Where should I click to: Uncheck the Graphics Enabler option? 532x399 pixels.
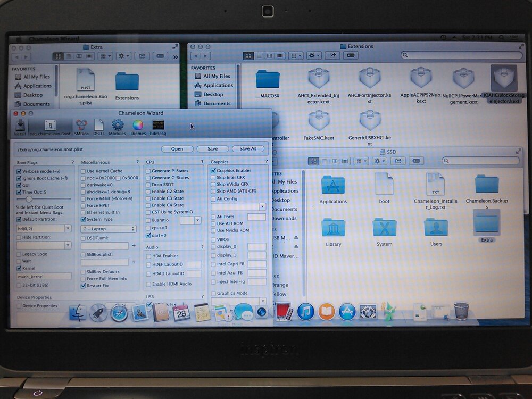[213, 171]
